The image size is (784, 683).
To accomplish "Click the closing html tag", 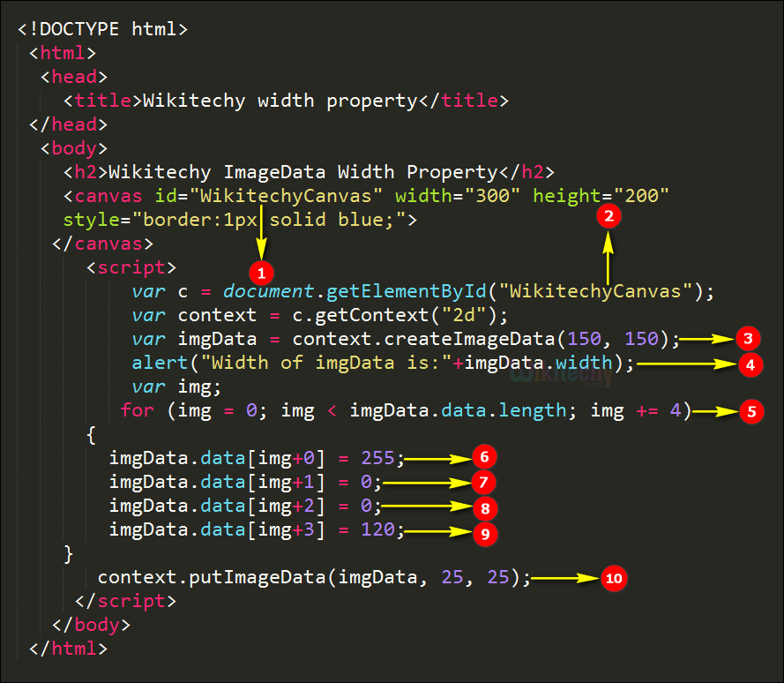I will point(68,649).
